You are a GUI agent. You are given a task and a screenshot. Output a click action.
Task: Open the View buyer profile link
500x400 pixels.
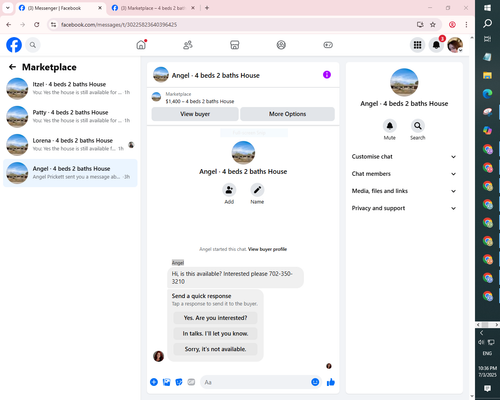(x=267, y=249)
